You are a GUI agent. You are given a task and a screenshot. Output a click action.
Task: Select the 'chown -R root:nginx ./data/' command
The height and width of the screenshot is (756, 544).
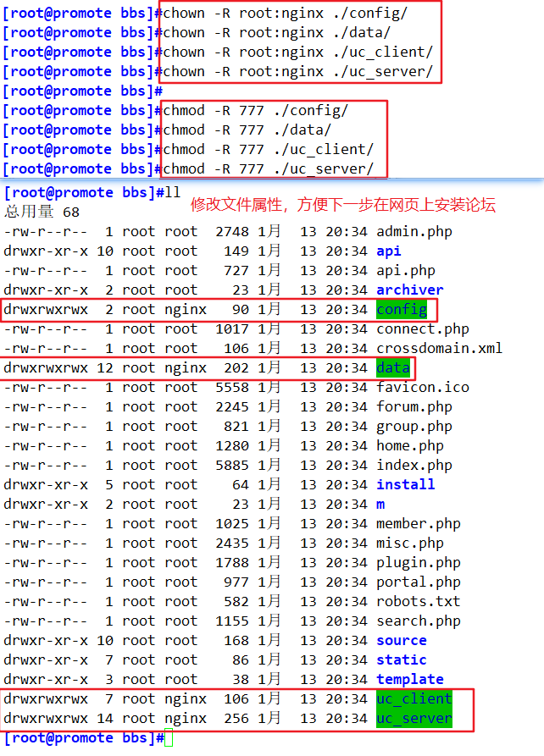coord(277,33)
